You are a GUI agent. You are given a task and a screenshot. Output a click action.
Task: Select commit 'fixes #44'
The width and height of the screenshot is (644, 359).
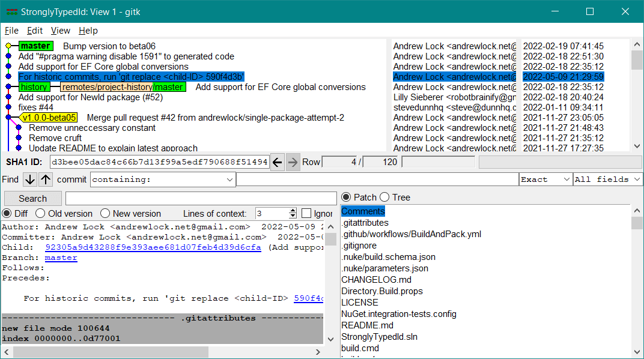[x=35, y=107]
